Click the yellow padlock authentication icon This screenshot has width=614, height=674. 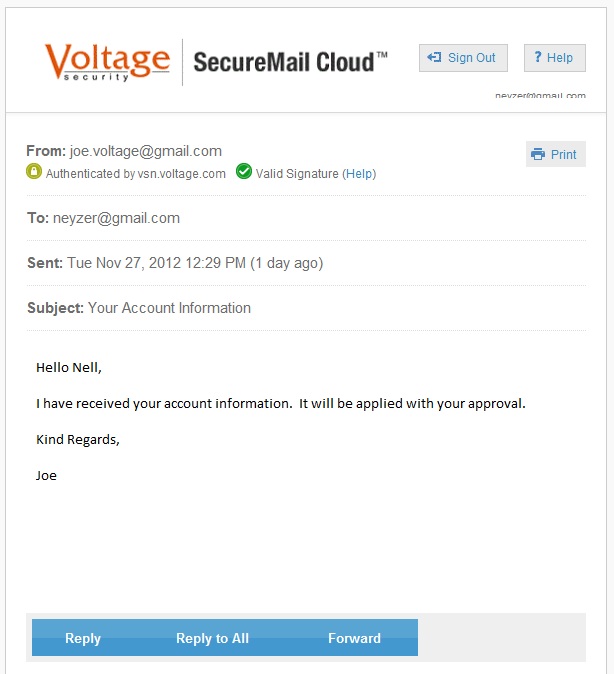[x=34, y=171]
